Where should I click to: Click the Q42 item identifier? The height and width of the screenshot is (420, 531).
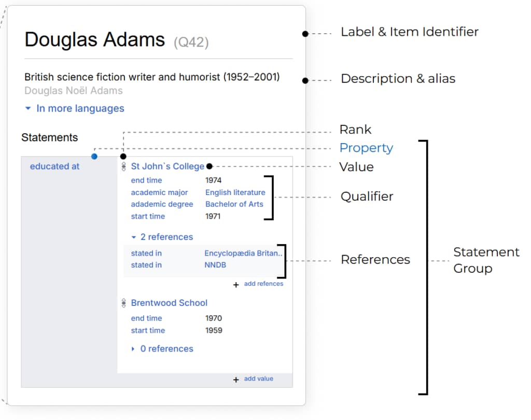pos(191,42)
